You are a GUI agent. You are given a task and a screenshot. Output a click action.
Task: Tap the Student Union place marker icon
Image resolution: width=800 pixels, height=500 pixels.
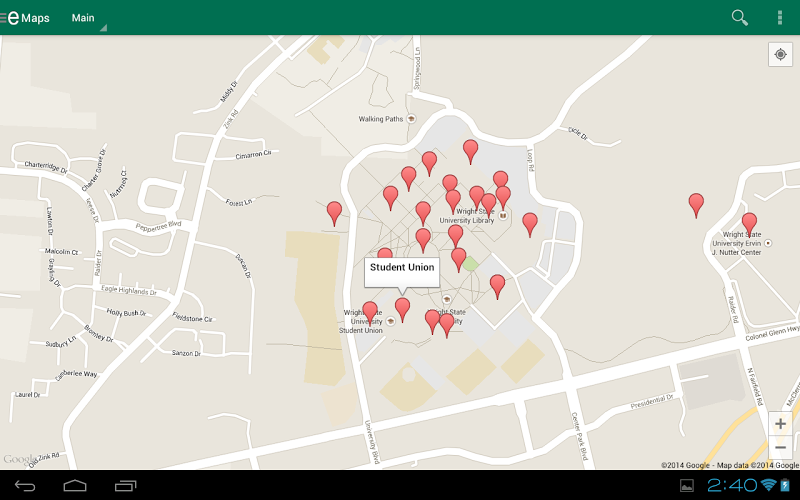pyautogui.click(x=391, y=321)
